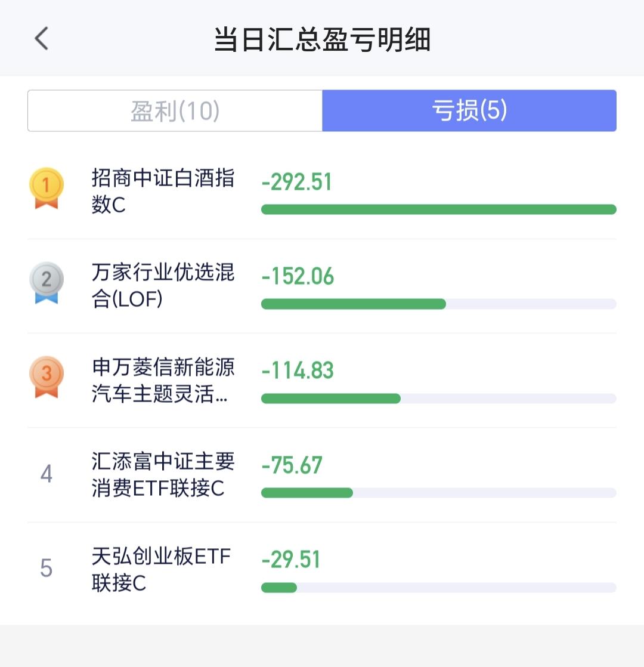Switch to the 盈利(10) tab
This screenshot has height=667, width=644.
coord(175,111)
